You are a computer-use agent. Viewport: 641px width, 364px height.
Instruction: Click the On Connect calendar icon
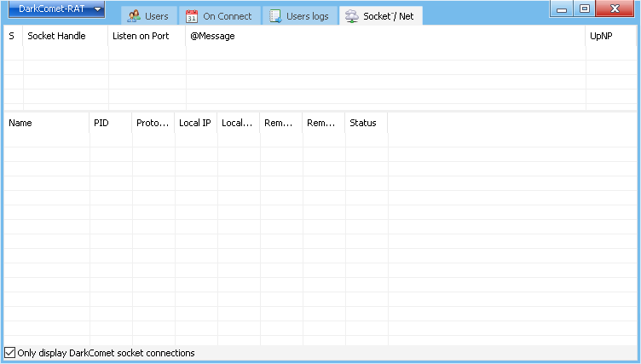pyautogui.click(x=192, y=16)
